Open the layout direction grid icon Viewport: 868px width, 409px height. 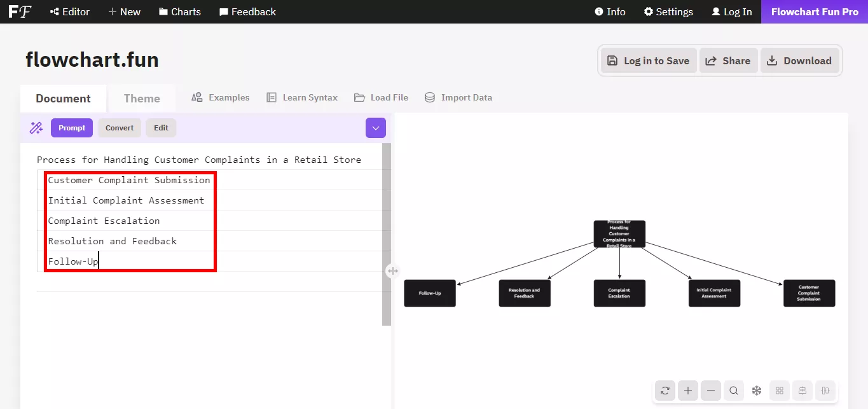pos(779,390)
